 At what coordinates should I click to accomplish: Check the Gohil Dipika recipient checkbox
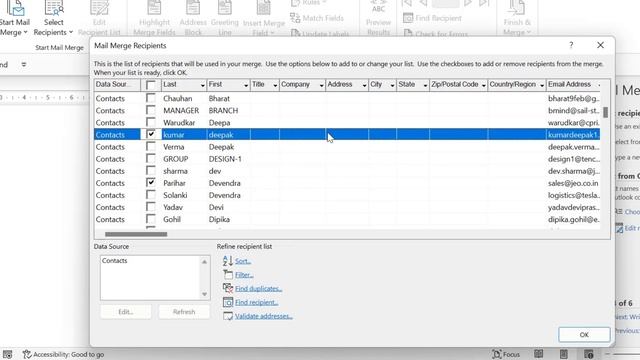[x=151, y=219]
